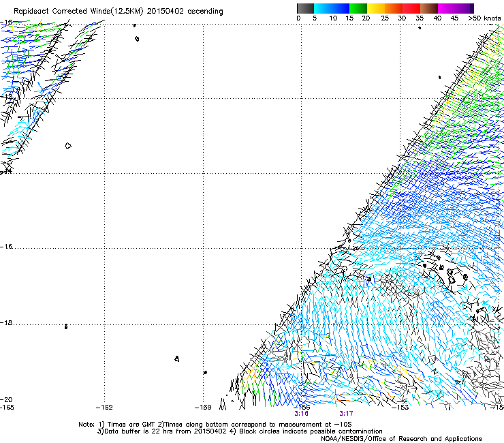Click the brown 35-40 knots legend band
504x443 pixels.
429,8
